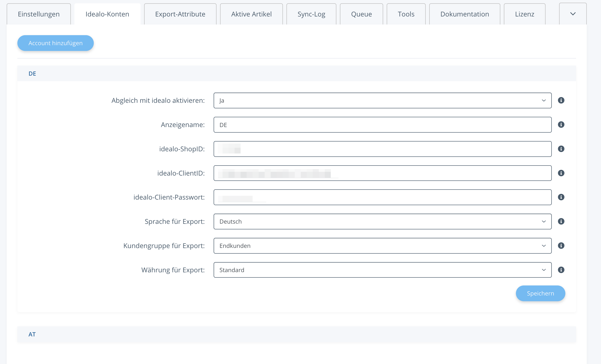Focus the idealo-ShopID input field
This screenshot has width=601, height=364.
382,149
